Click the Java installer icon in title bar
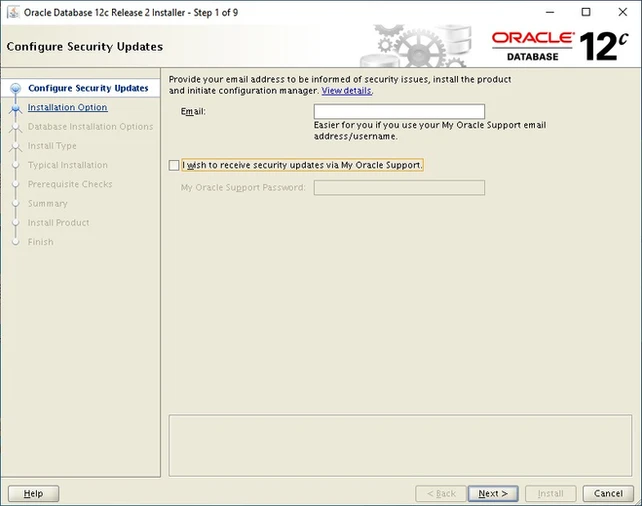Screen dimensions: 642x506 (13, 12)
